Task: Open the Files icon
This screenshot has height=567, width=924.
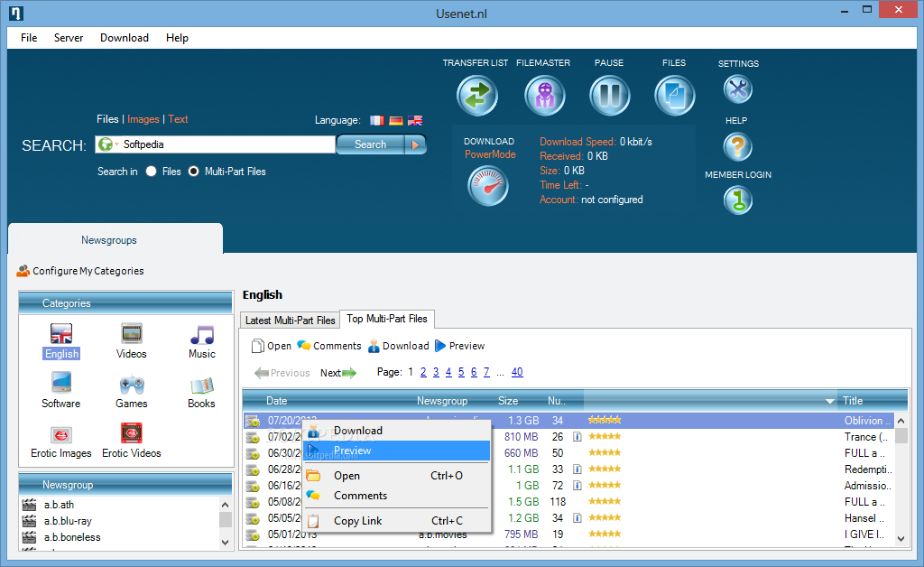Action: [674, 96]
